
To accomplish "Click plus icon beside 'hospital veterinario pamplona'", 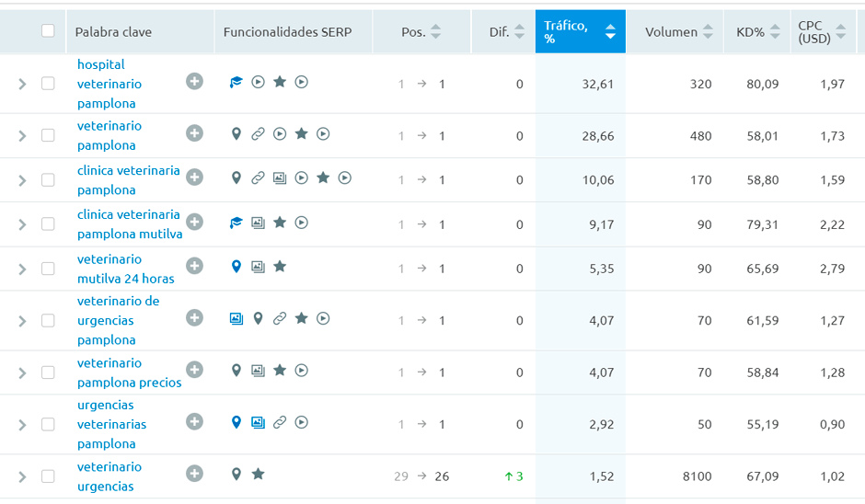I will (194, 82).
